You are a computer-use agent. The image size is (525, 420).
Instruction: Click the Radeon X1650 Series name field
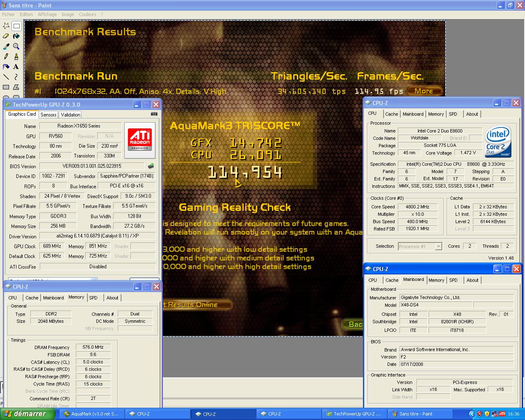(x=80, y=126)
